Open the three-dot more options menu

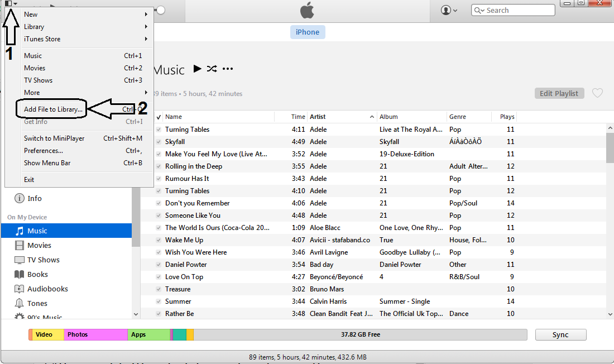228,69
